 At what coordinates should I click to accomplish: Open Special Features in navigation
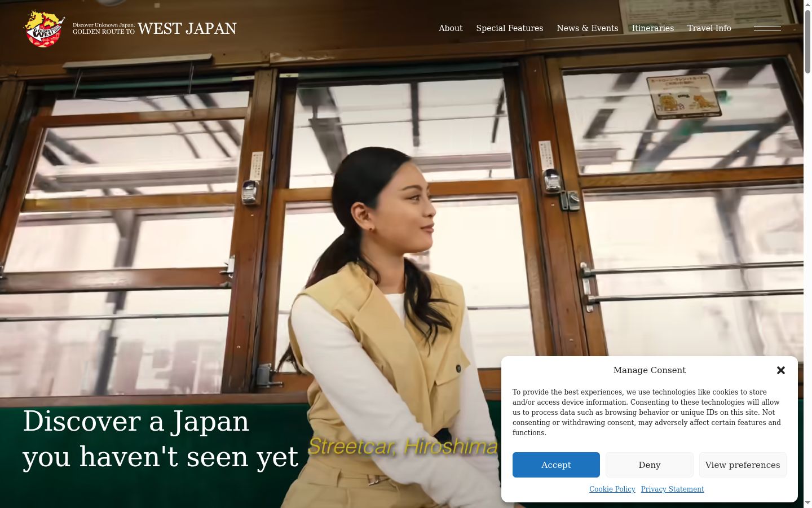pyautogui.click(x=510, y=28)
